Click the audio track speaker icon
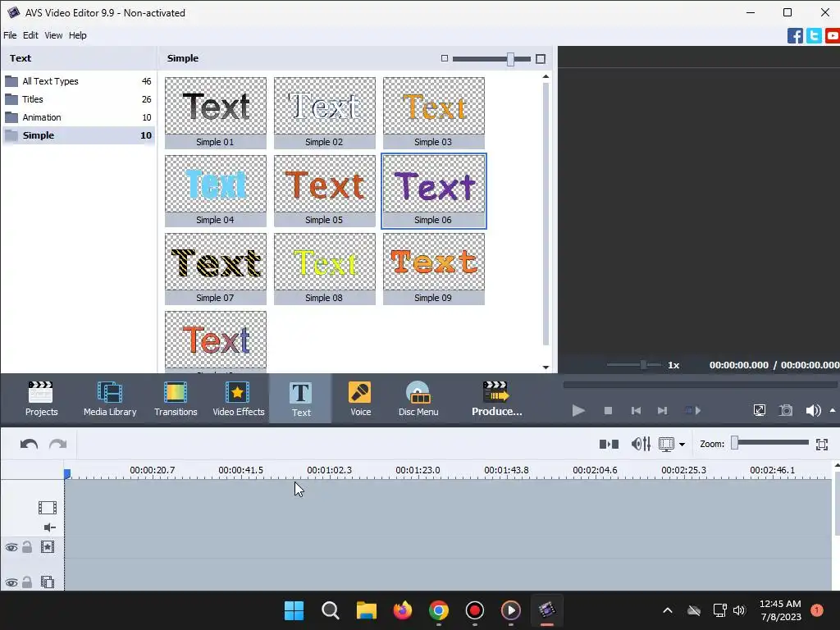 (49, 527)
